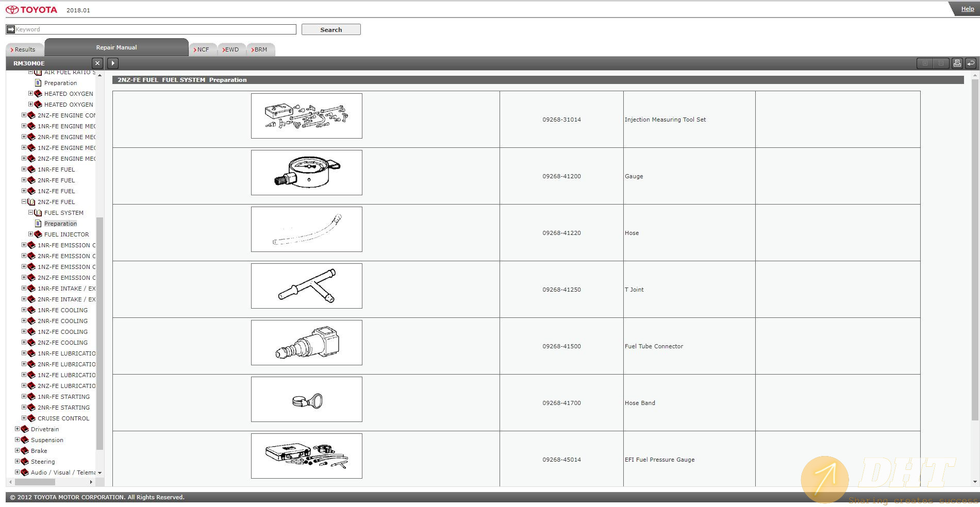The height and width of the screenshot is (507, 980).
Task: Click the tree panel horizontal scrollbar thumb
Action: click(35, 482)
